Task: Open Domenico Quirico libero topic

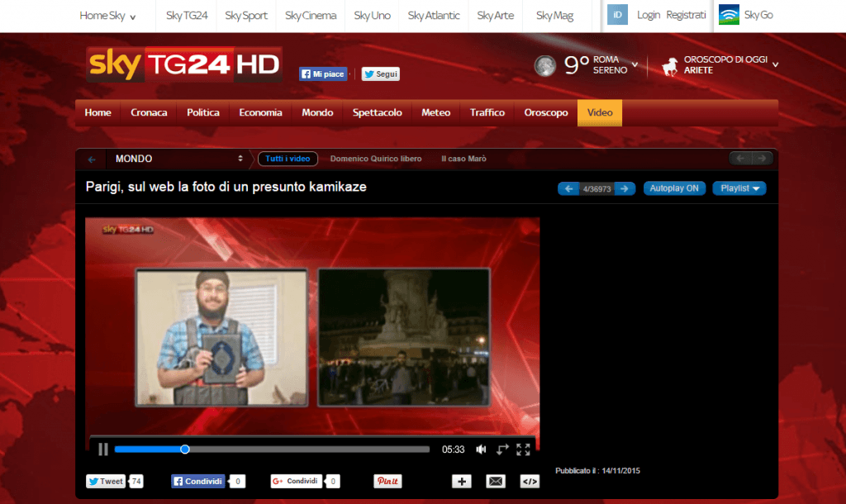Action: pos(376,159)
